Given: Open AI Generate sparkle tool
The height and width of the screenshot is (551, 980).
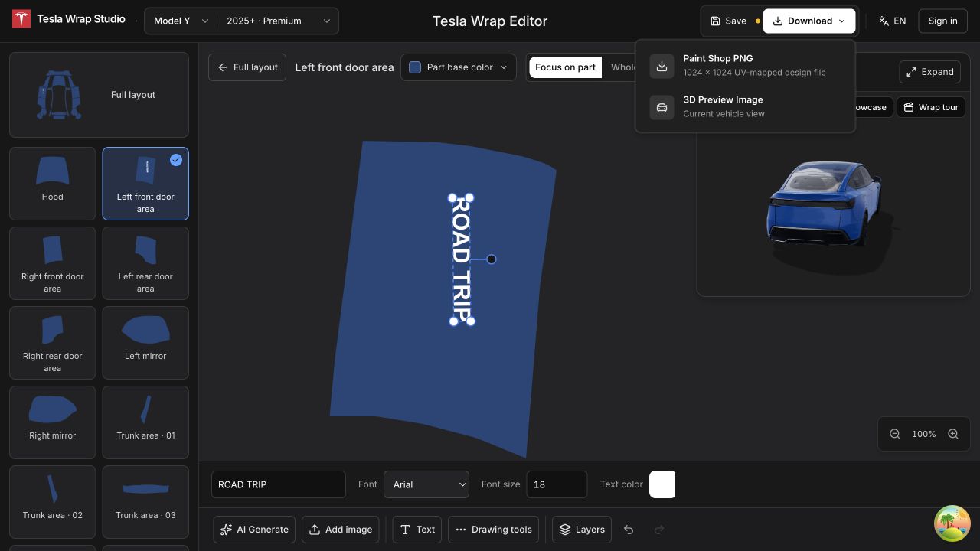Looking at the screenshot, I should 254,530.
